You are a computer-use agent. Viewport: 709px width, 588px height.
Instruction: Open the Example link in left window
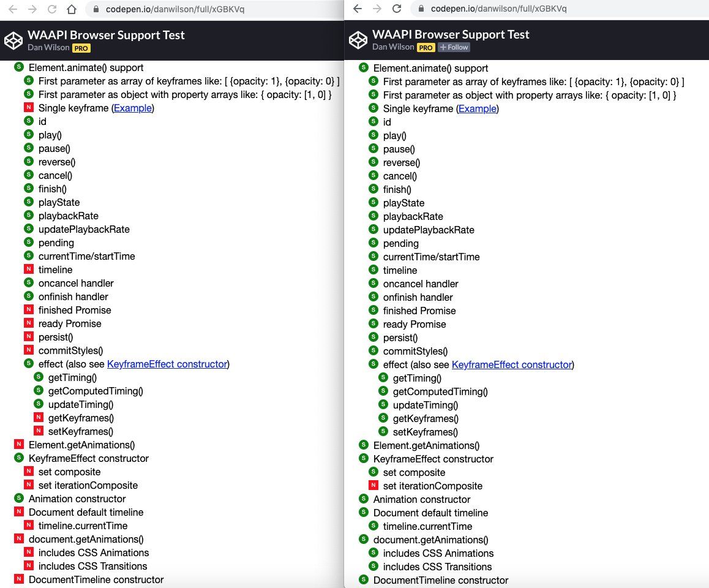(x=132, y=108)
